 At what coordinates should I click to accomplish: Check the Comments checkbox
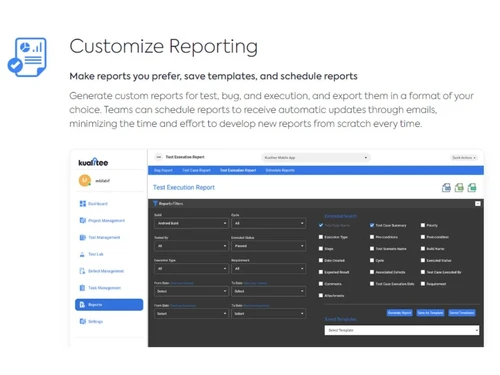321,284
